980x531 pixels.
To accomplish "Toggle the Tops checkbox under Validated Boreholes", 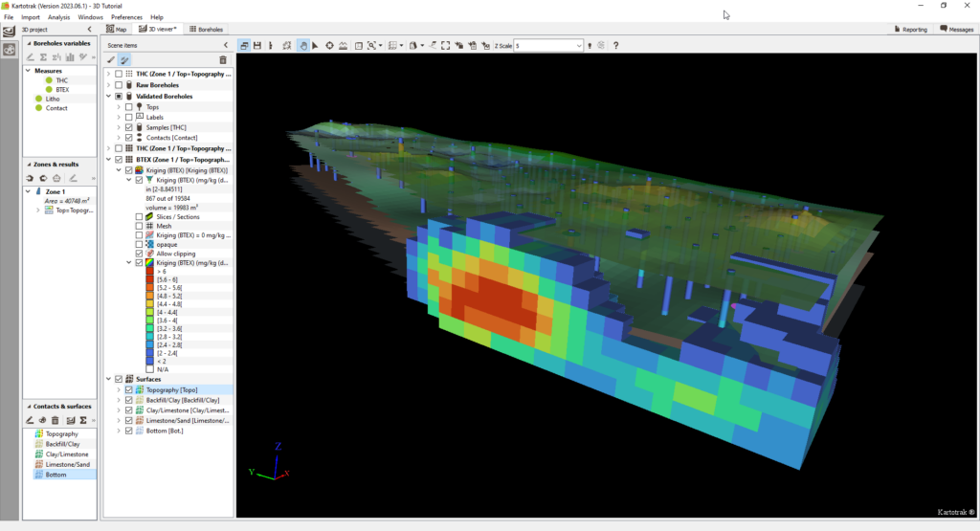I will pyautogui.click(x=129, y=107).
